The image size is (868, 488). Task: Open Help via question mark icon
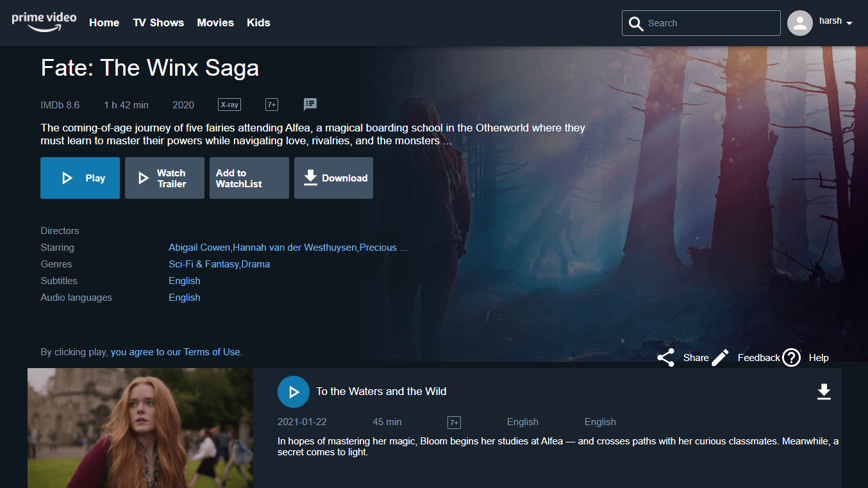792,358
